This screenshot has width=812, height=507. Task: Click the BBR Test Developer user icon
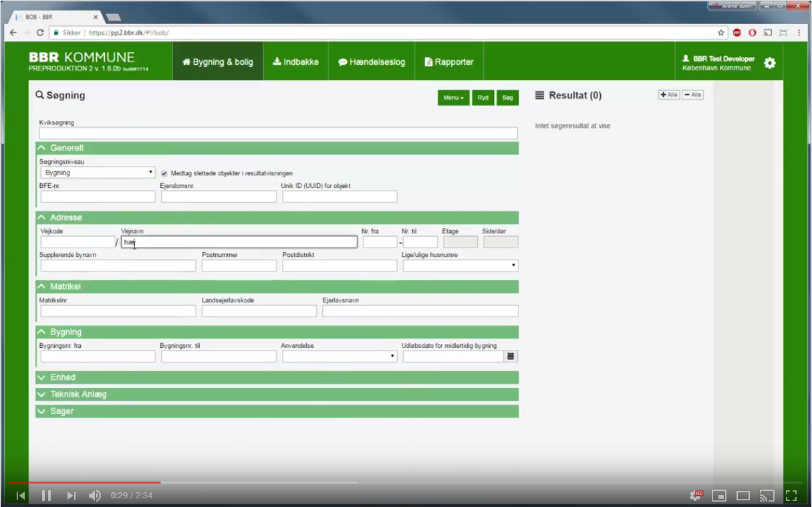(x=686, y=59)
